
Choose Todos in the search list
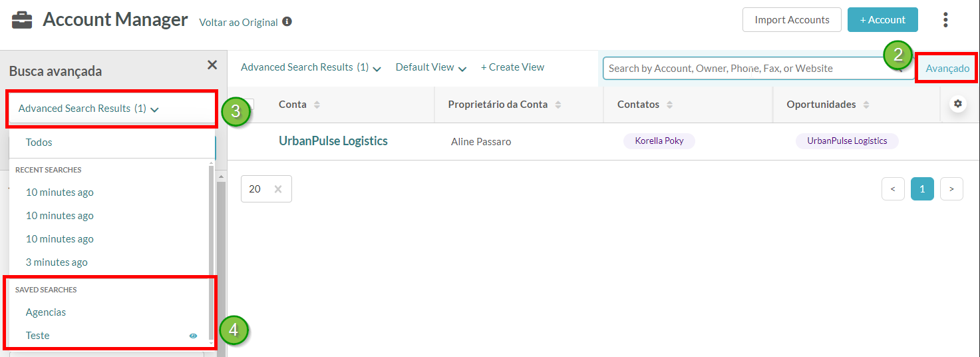(x=39, y=143)
